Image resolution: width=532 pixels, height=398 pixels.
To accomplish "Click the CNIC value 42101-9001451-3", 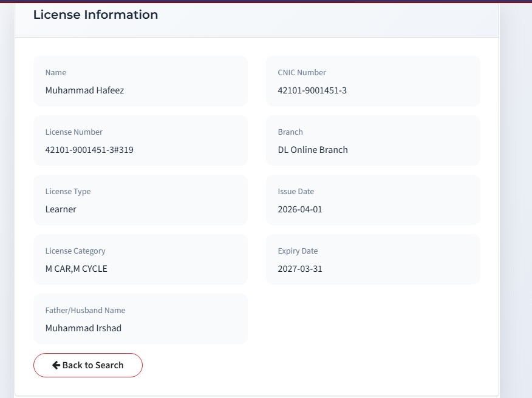I will pyautogui.click(x=312, y=90).
